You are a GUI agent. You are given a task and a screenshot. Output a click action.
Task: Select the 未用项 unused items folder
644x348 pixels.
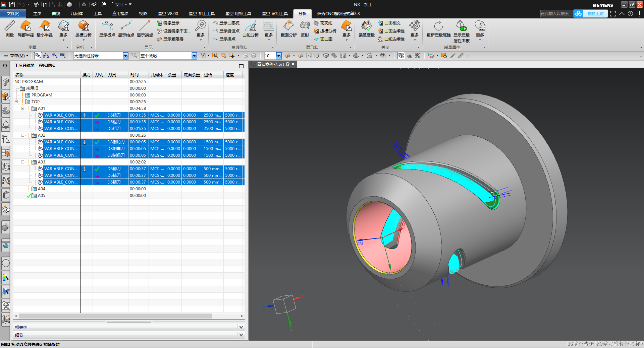tap(32, 88)
